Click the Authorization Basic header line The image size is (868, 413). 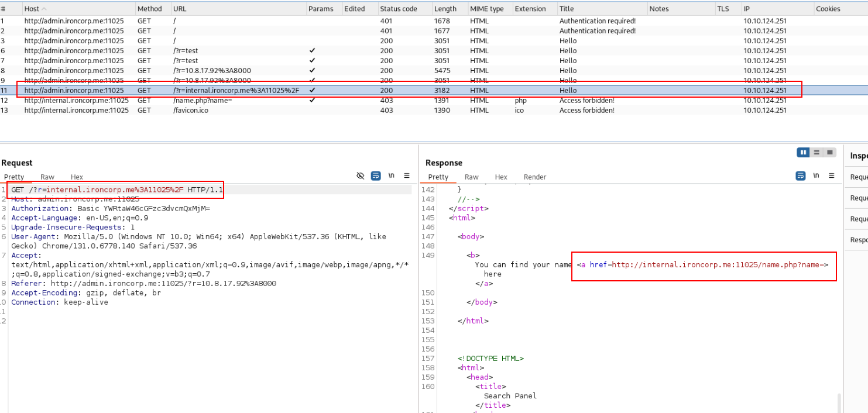tap(111, 208)
